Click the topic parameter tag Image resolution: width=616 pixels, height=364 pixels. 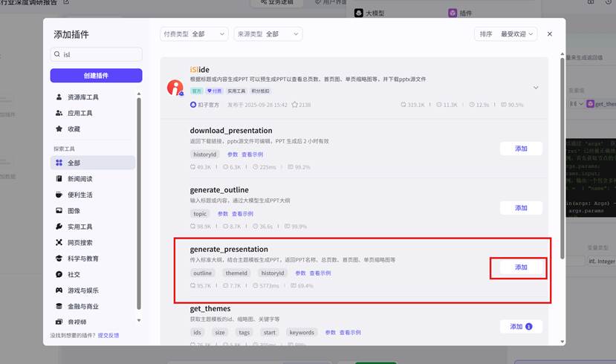tap(200, 214)
